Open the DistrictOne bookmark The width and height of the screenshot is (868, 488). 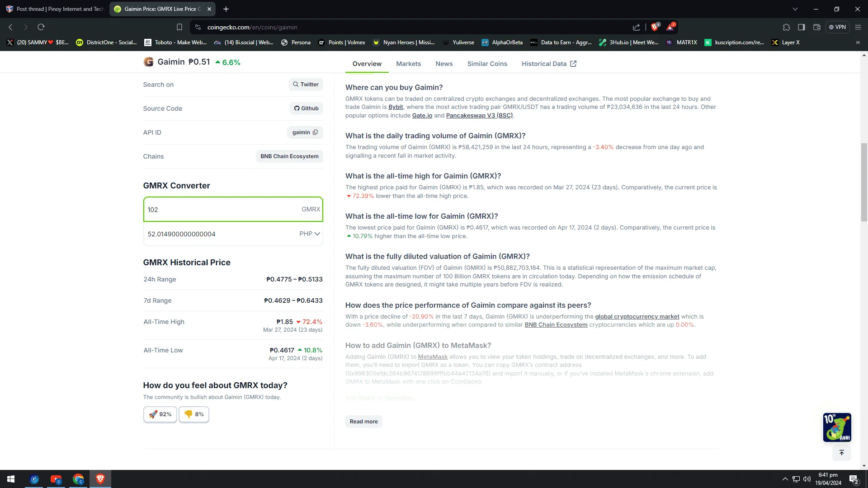coord(106,42)
